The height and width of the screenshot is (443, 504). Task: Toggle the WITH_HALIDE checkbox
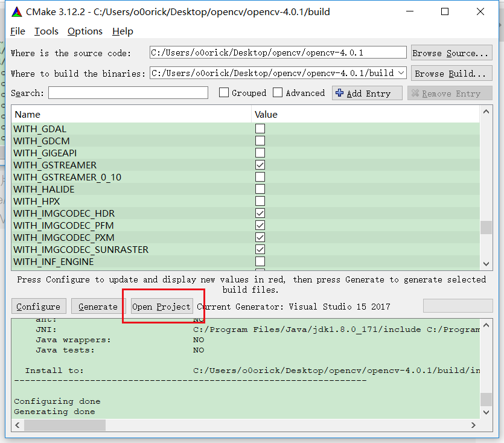(260, 189)
